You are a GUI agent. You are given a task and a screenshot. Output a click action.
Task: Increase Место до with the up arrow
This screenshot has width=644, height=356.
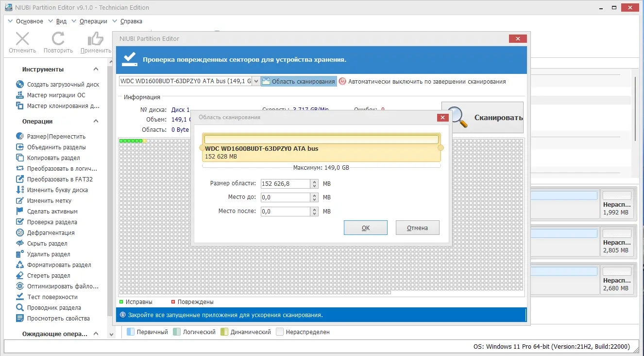click(x=315, y=196)
